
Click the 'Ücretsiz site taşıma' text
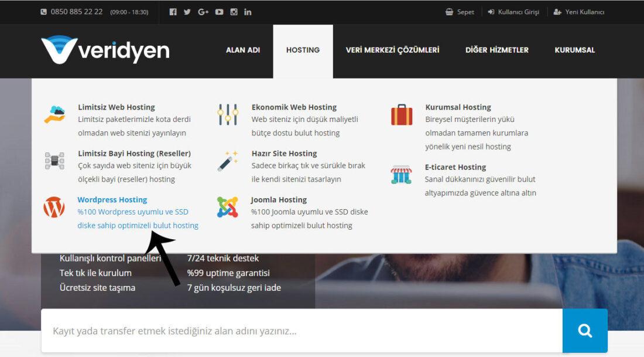click(97, 288)
